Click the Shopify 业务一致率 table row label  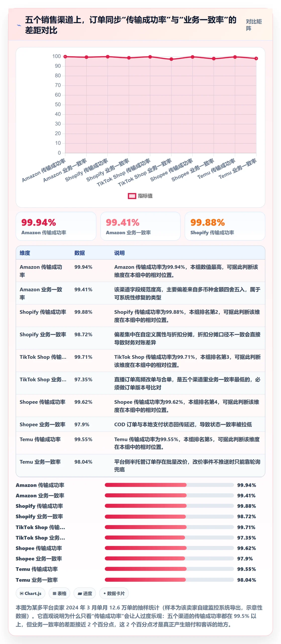coord(43,334)
